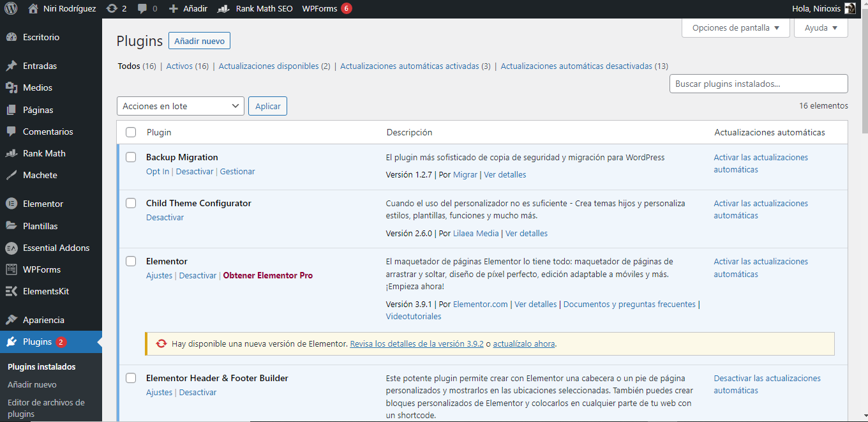Check the Elementor plugin checkbox
The width and height of the screenshot is (868, 422).
[x=131, y=261]
